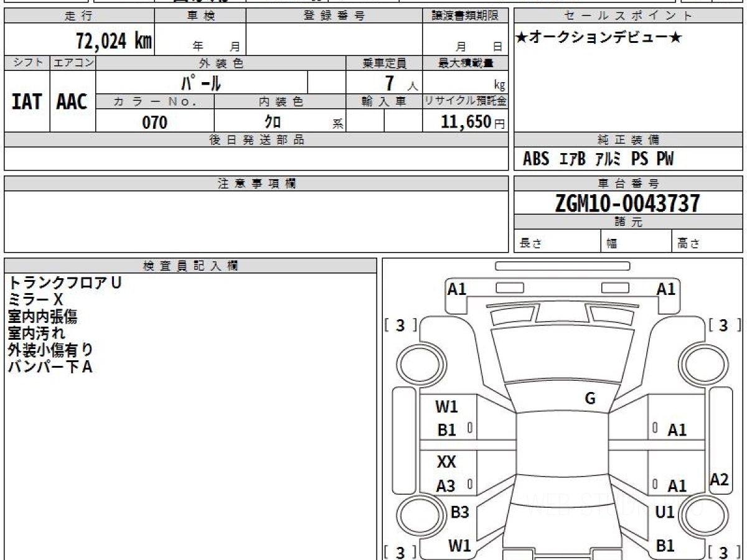Click the IAT shift value
The width and height of the screenshot is (747, 560).
click(x=27, y=101)
